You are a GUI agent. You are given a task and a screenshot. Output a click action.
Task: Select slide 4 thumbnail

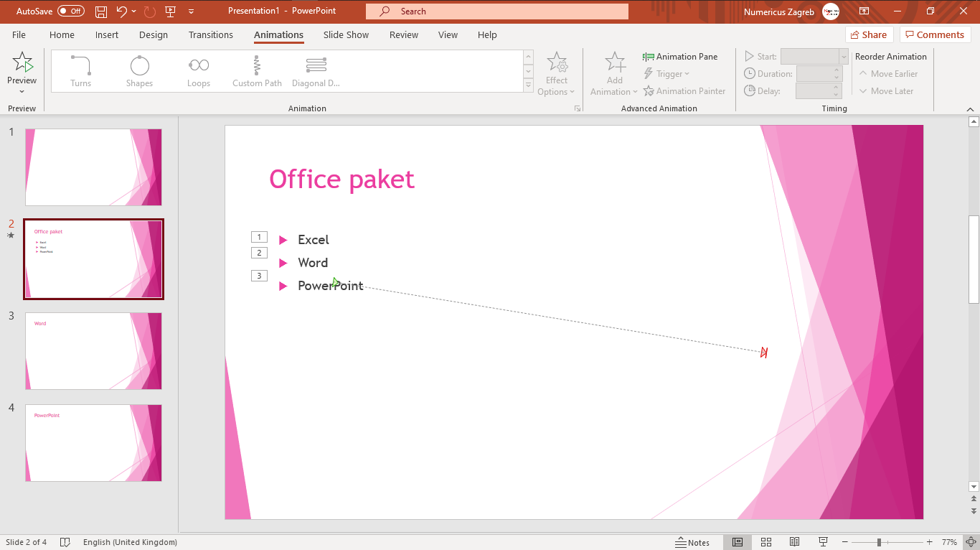pos(93,442)
